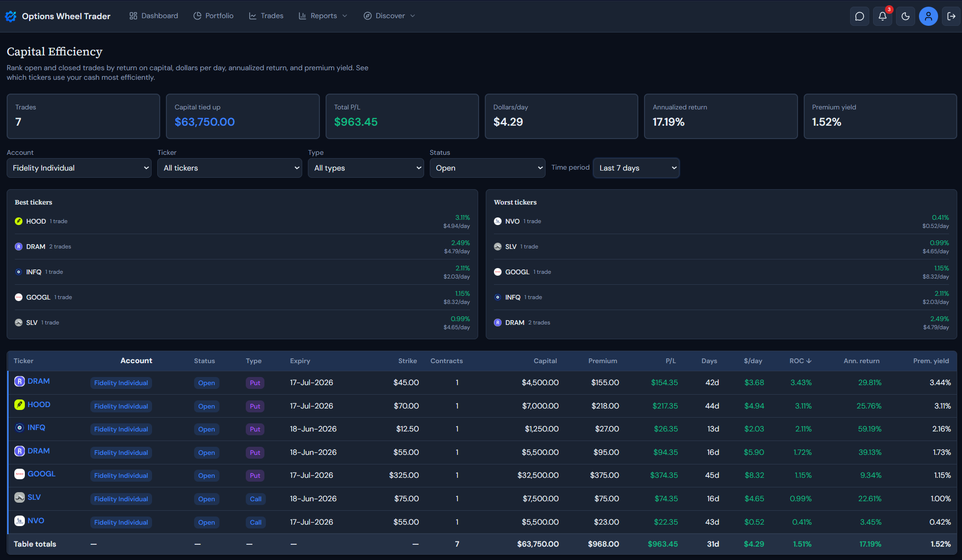Image resolution: width=962 pixels, height=560 pixels.
Task: Open the Type dropdown All types
Action: pyautogui.click(x=366, y=168)
